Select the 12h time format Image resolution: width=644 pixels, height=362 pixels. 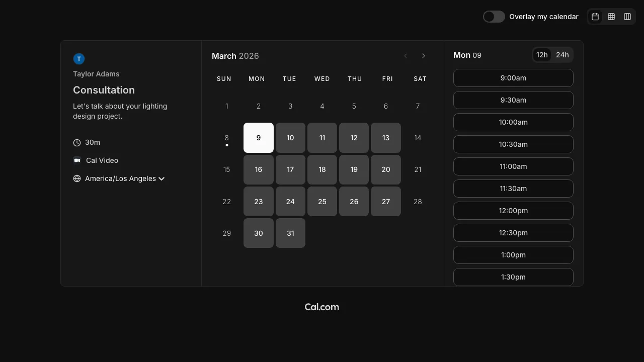[x=542, y=55]
